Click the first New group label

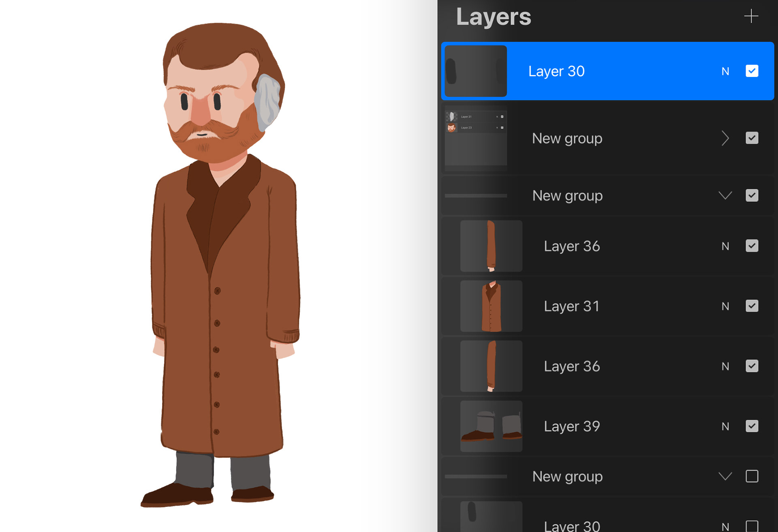pyautogui.click(x=567, y=138)
